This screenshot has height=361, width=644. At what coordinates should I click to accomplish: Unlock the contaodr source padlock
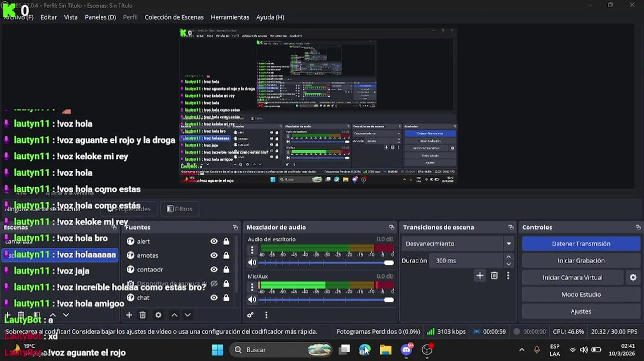[x=226, y=269]
